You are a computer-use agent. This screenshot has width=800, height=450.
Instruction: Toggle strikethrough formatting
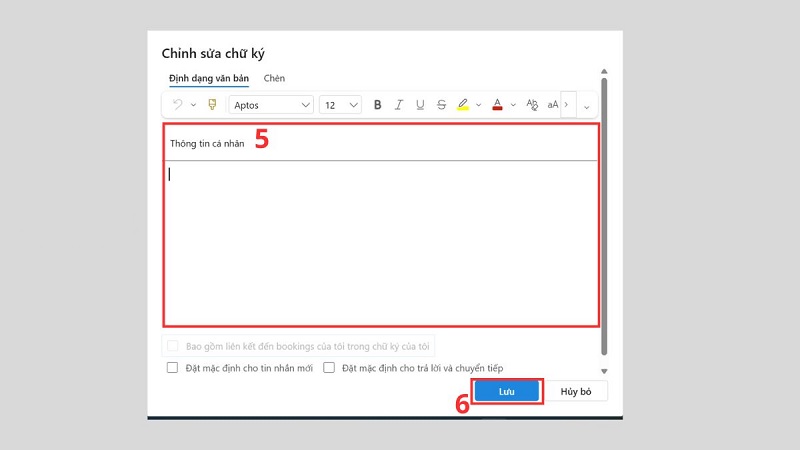441,105
